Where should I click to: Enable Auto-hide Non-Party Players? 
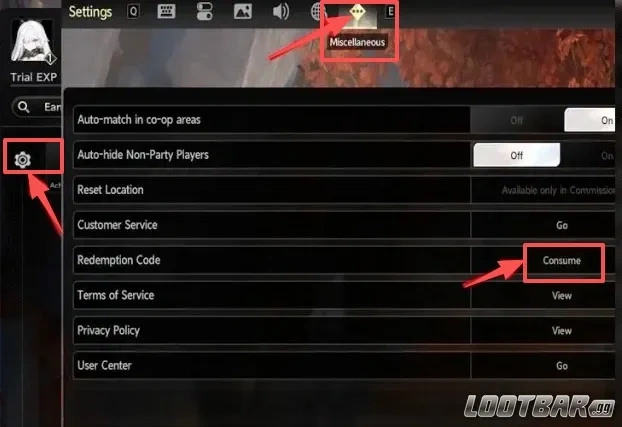pyautogui.click(x=589, y=155)
